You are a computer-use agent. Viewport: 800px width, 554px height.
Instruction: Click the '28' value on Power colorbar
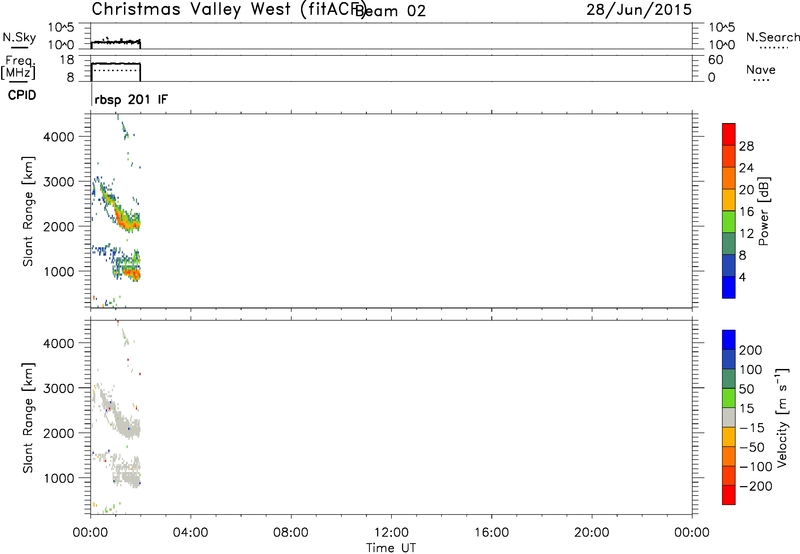tap(746, 146)
